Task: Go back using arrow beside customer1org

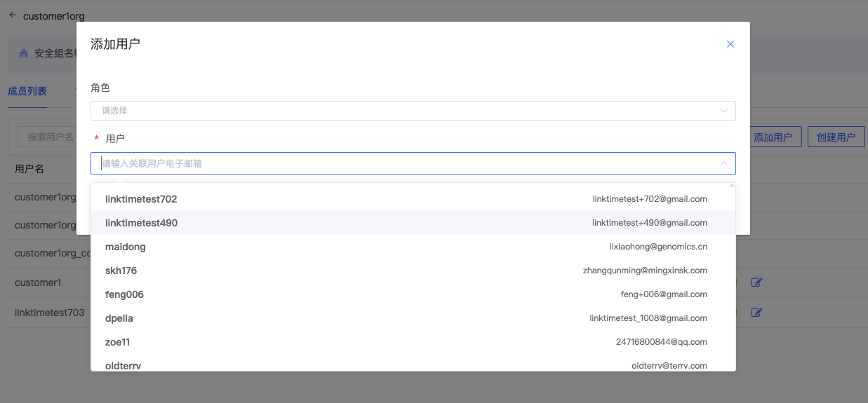Action: click(x=13, y=15)
